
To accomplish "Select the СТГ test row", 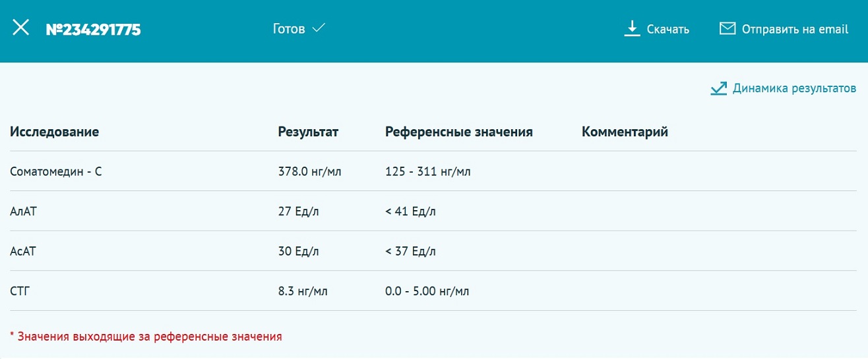I will (20, 290).
